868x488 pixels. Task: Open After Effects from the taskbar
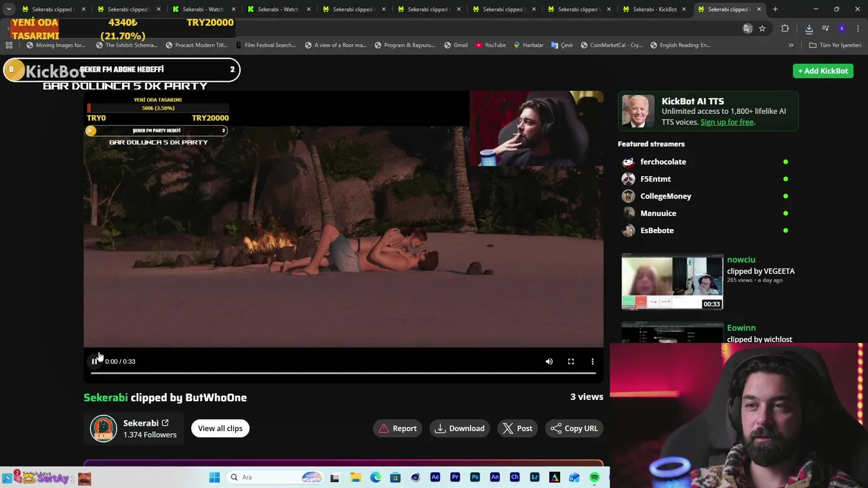(x=435, y=478)
